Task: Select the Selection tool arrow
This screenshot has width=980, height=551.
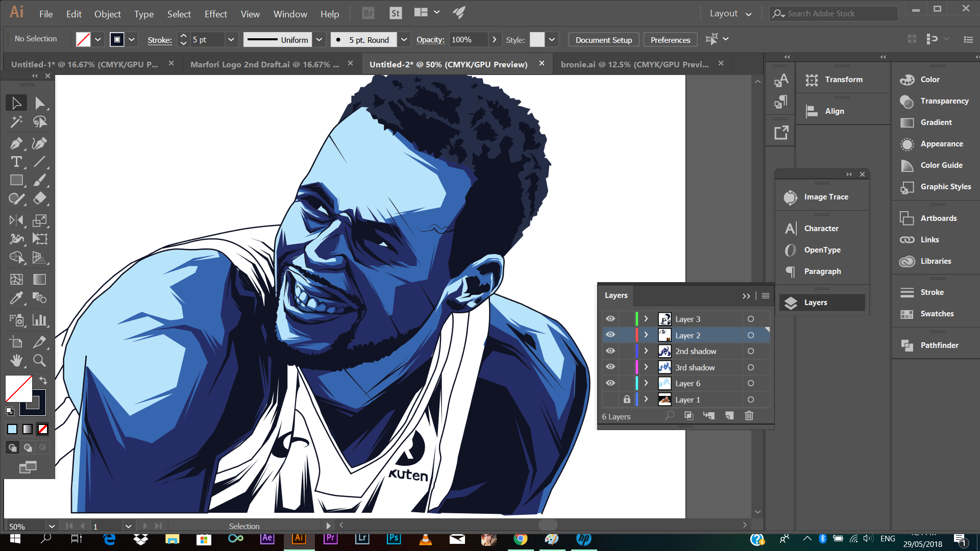Action: [x=16, y=103]
